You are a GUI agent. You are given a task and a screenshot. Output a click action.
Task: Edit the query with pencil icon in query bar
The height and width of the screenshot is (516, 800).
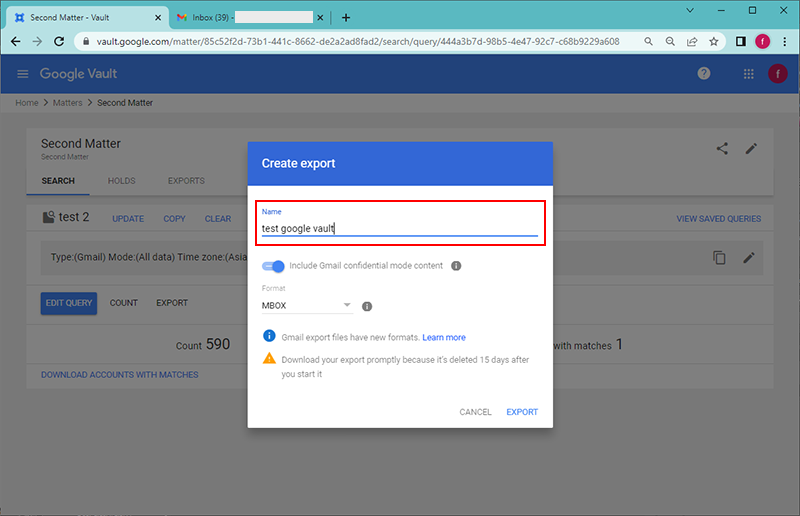[x=748, y=258]
